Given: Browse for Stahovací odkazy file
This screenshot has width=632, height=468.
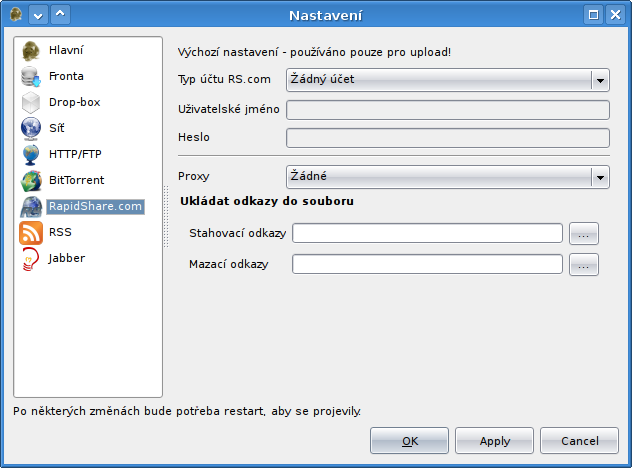Looking at the screenshot, I should [584, 233].
